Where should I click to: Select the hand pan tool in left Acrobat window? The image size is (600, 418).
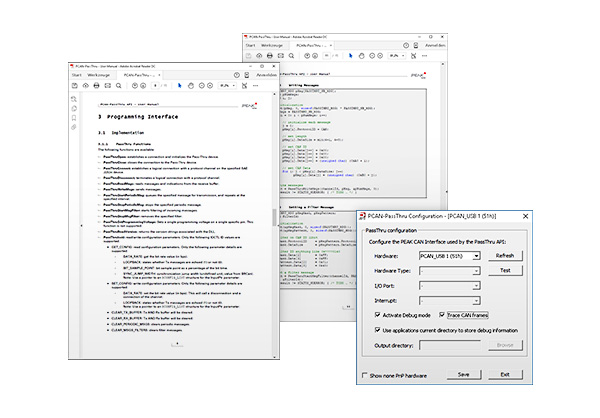point(189,86)
